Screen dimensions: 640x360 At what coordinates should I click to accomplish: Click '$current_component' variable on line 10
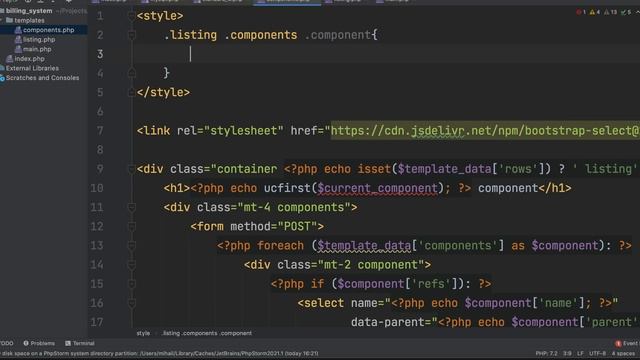click(x=378, y=188)
